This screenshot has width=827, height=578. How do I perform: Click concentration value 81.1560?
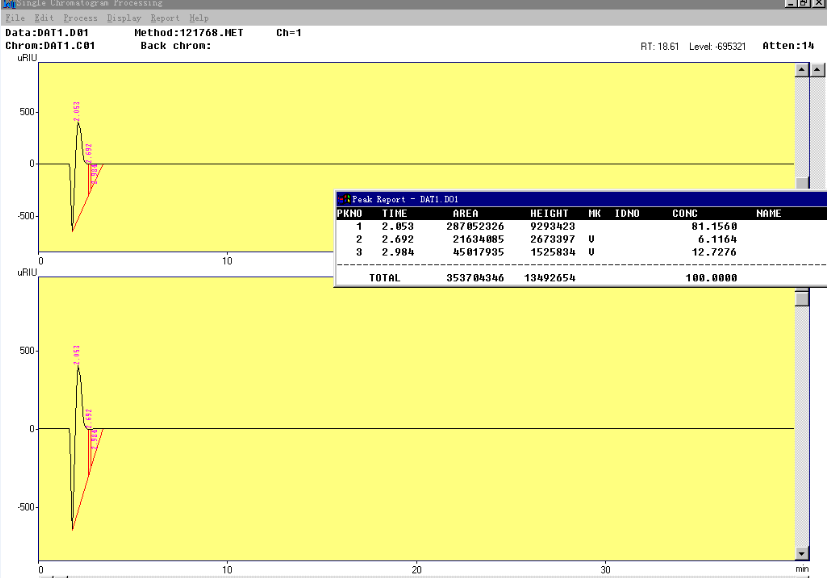(714, 226)
